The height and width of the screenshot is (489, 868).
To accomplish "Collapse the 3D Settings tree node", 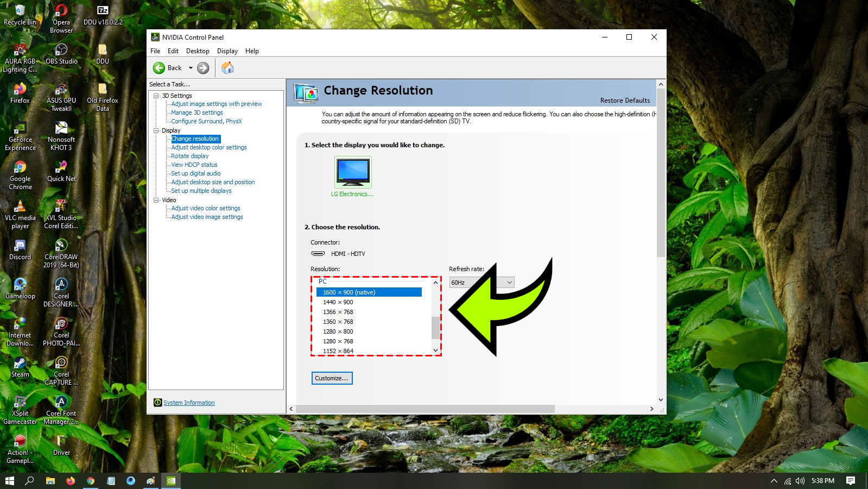I will pos(156,96).
